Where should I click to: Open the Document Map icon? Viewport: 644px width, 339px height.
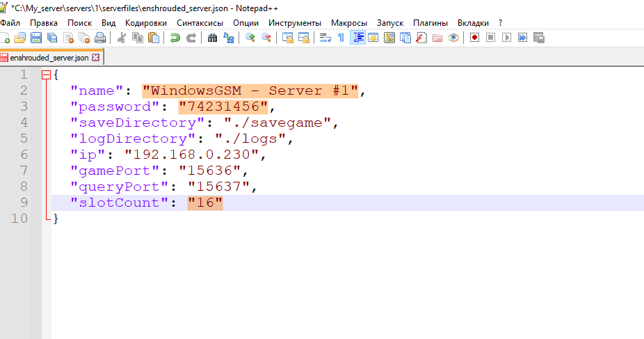389,38
